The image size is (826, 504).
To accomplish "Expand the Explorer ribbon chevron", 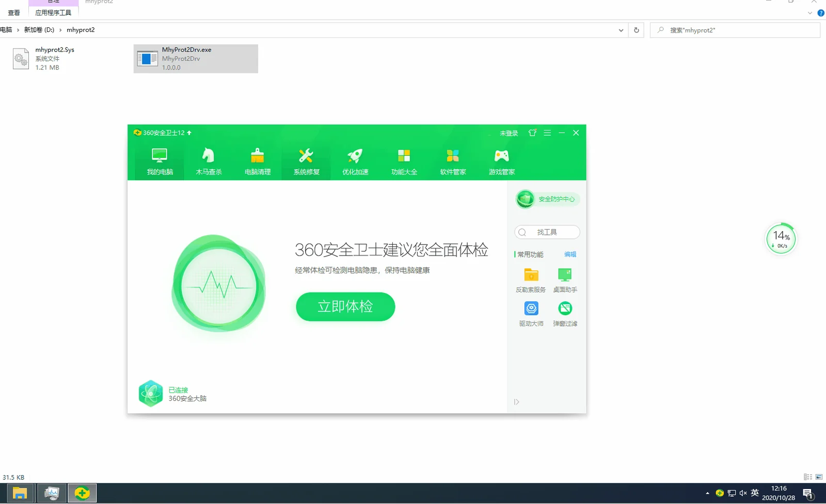I will coord(810,13).
